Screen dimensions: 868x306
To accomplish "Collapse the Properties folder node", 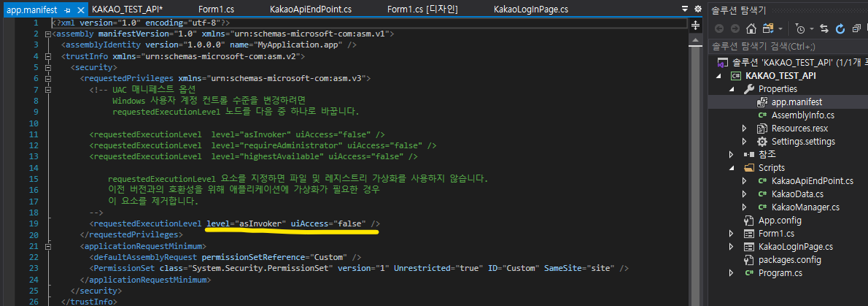I will coord(732,88).
